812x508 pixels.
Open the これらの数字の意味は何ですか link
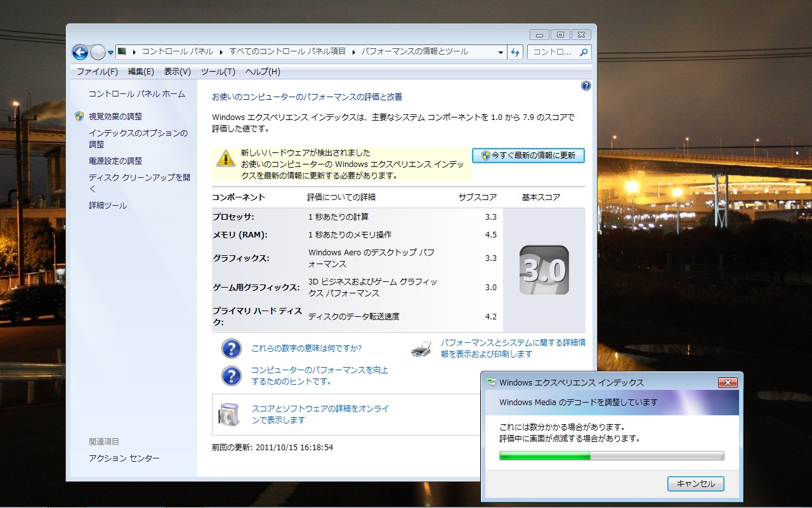pos(306,348)
